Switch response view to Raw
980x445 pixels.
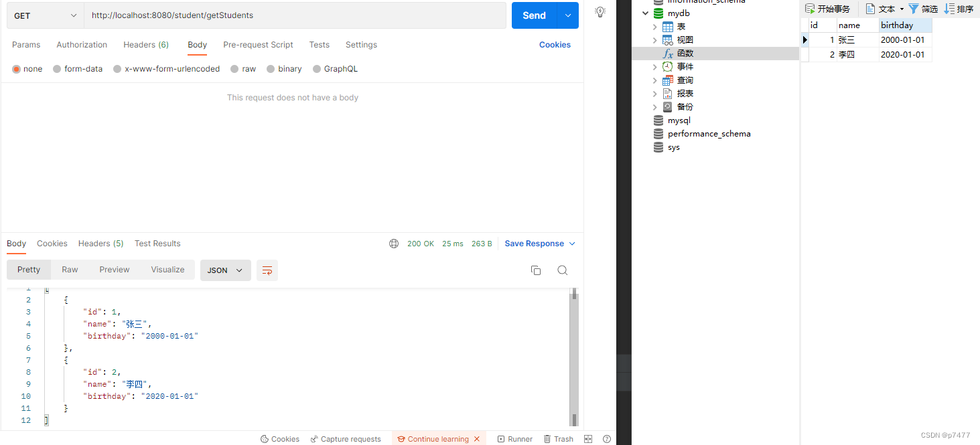[70, 270]
